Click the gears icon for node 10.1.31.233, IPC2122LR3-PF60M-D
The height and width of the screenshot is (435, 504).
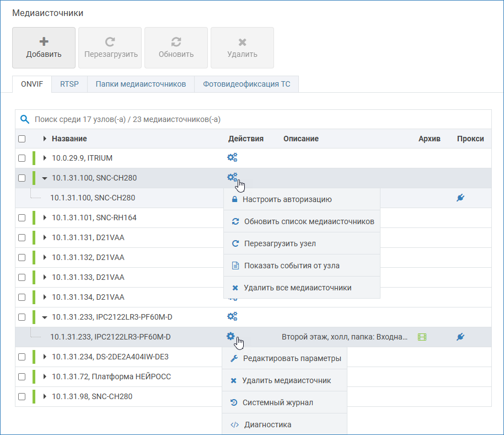pos(232,317)
